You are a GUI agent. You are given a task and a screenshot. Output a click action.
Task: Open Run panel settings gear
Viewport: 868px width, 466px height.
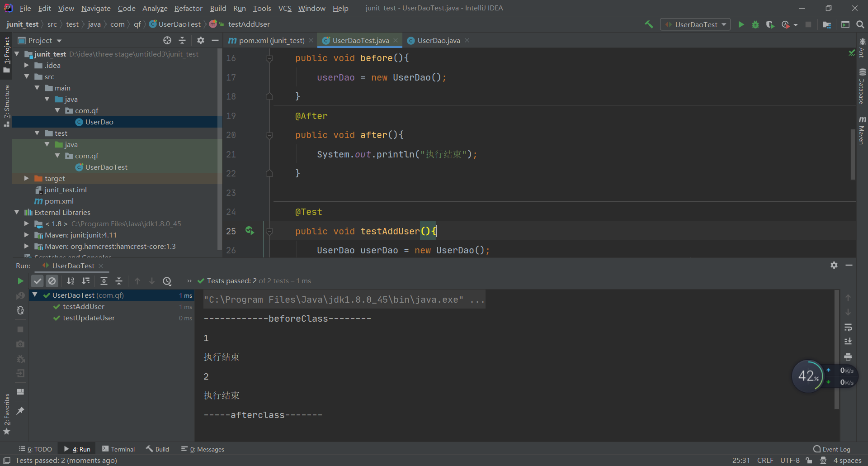pos(834,266)
